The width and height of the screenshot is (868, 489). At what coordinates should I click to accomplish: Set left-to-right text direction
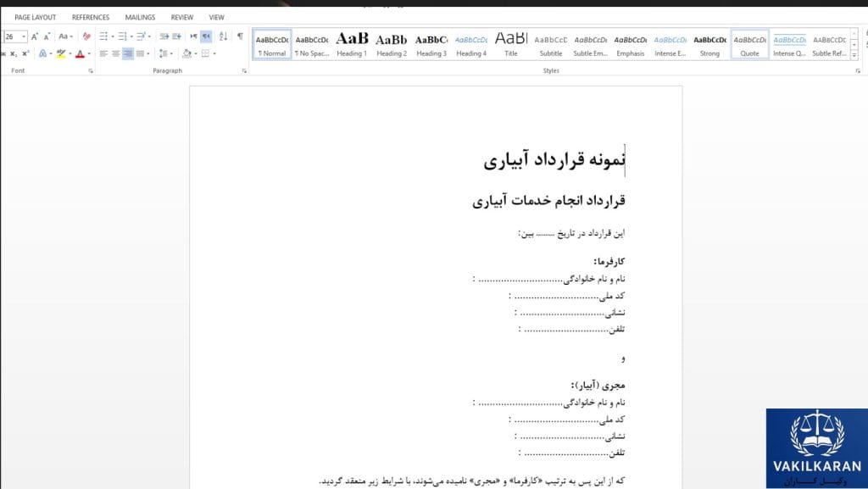[193, 36]
